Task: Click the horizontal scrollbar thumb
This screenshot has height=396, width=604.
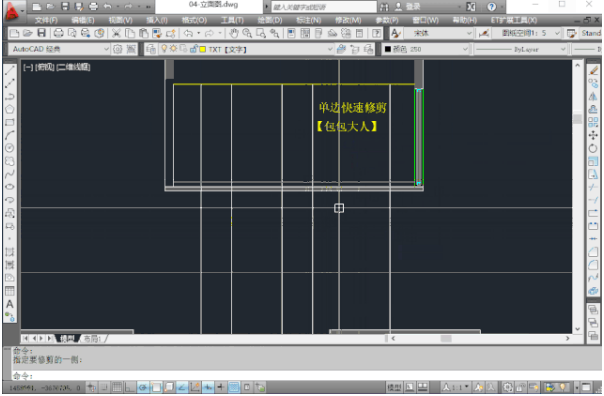Action: tap(446, 339)
